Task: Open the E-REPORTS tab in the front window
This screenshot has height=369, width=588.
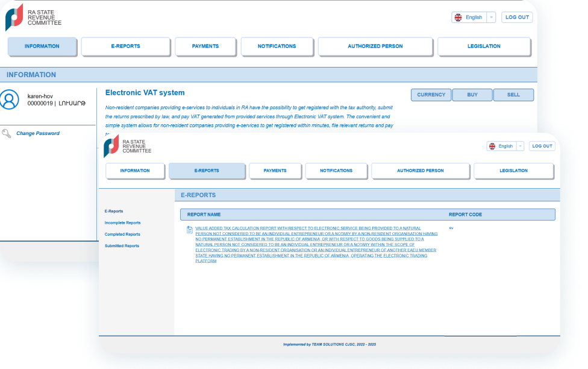Action: pos(207,171)
